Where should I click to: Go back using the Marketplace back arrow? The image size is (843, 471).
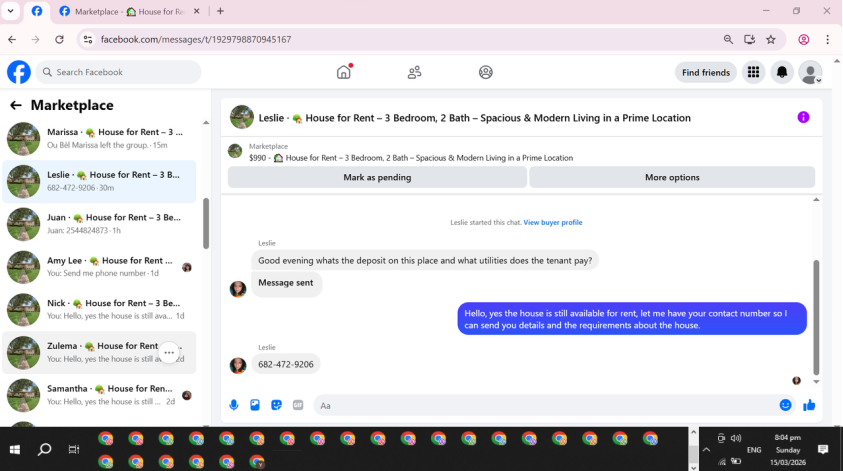(16, 105)
